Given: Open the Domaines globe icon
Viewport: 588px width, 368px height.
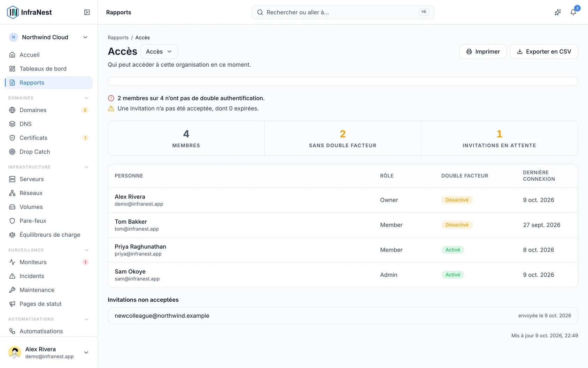Looking at the screenshot, I should (x=12, y=110).
